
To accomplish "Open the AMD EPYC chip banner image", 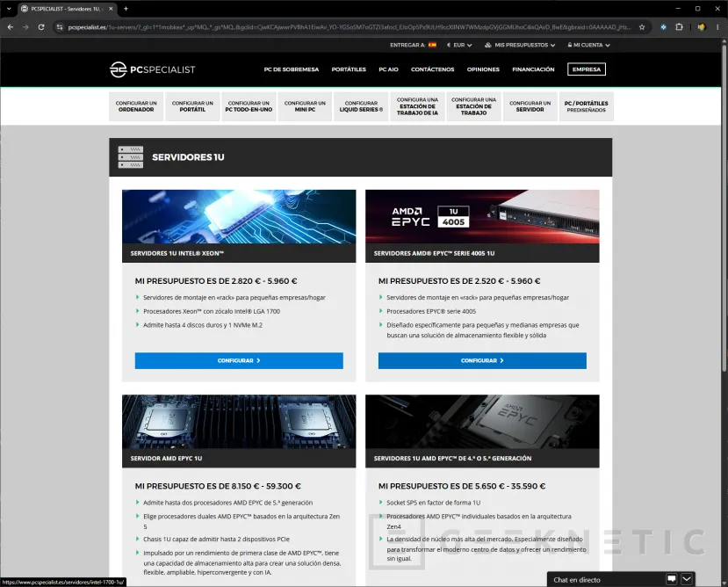I will point(482,422).
